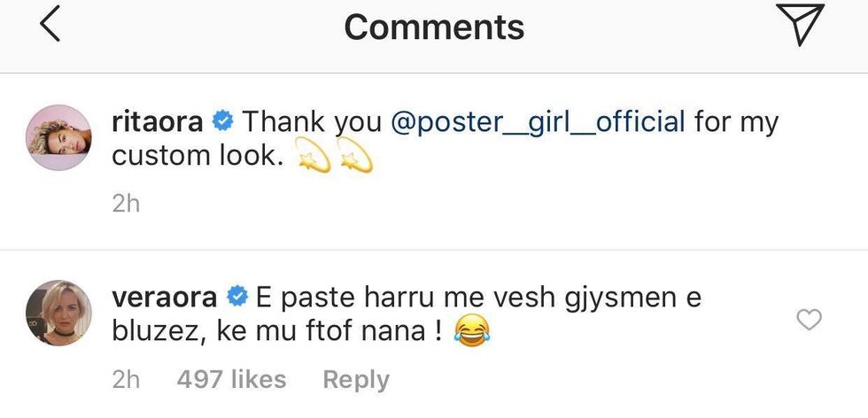The image size is (868, 418).
Task: Go back using the left arrow
Action: 50,26
